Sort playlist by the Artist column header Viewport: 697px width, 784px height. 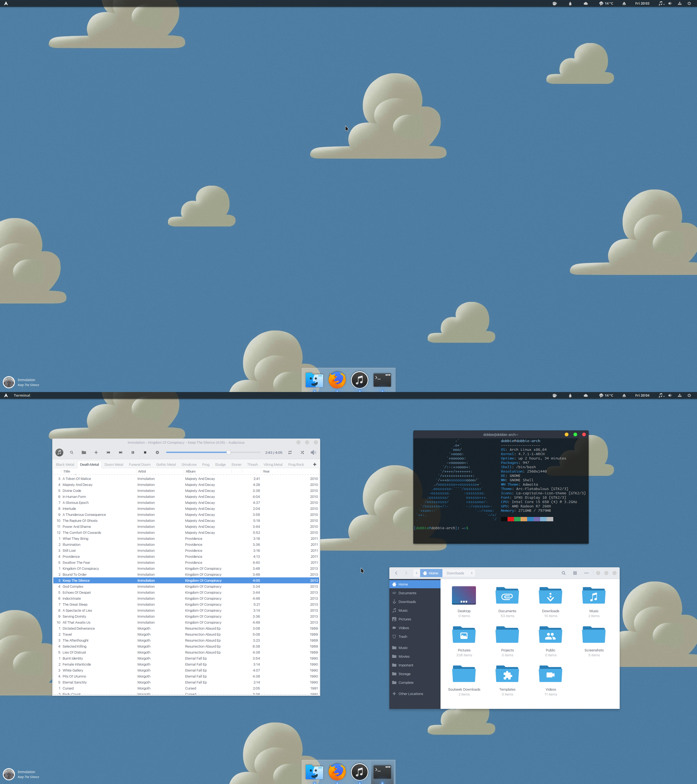(160, 471)
